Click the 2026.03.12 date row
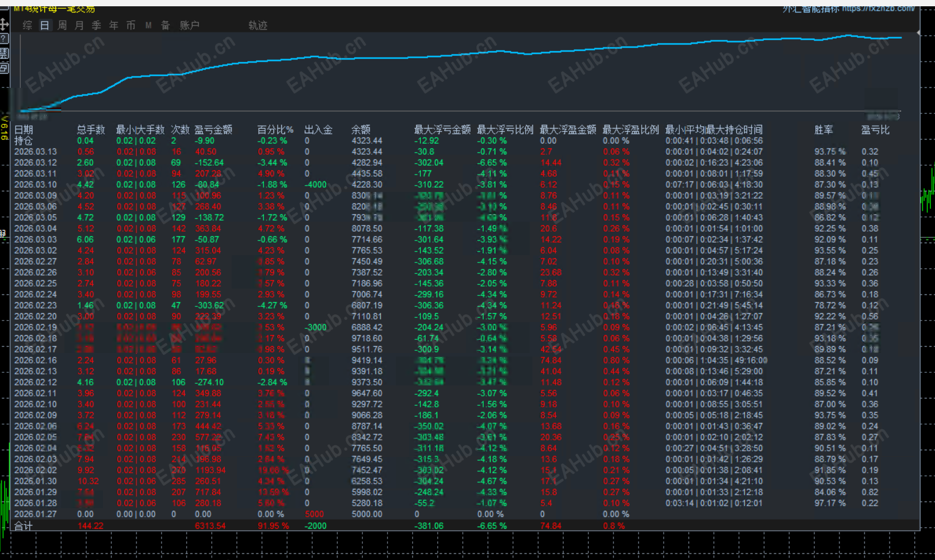Screen dimensions: 935x560 point(36,163)
